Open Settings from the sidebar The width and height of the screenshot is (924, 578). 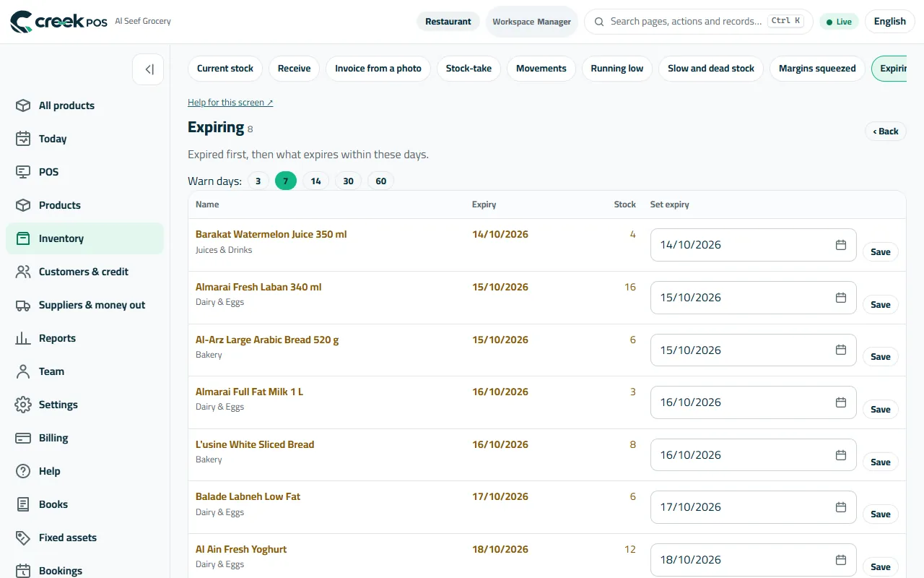click(x=84, y=405)
